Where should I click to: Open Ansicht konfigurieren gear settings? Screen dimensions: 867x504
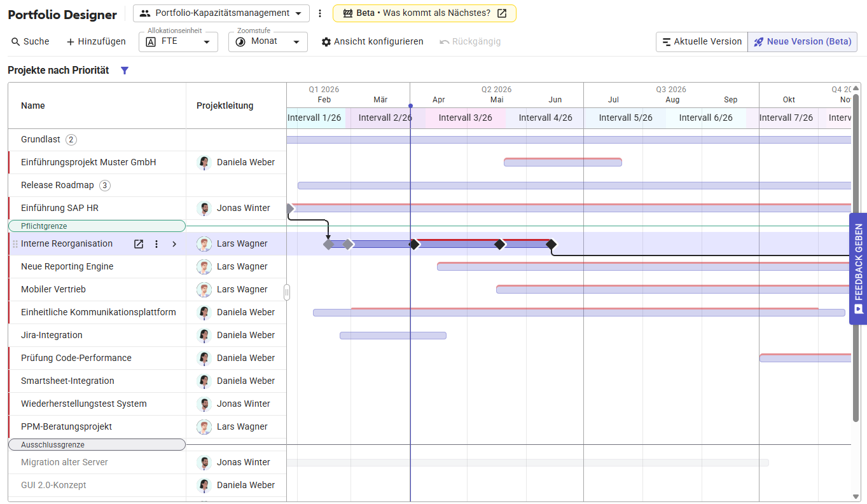pos(372,42)
